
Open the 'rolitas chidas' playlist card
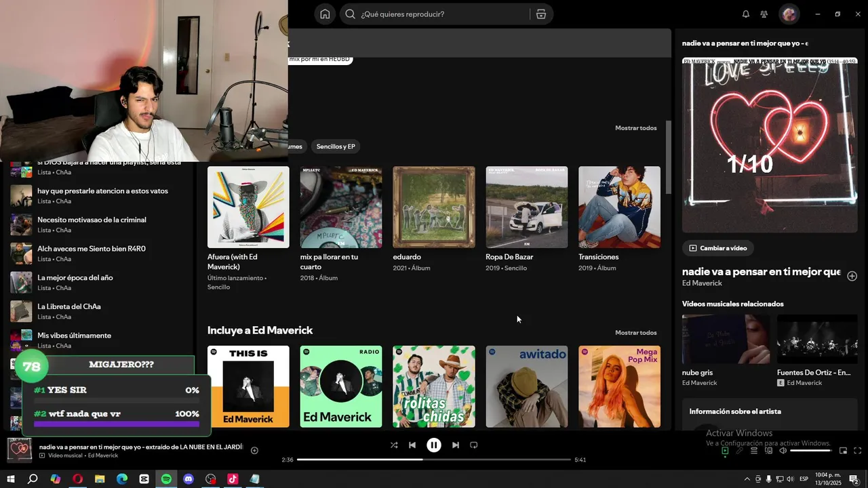pos(434,386)
